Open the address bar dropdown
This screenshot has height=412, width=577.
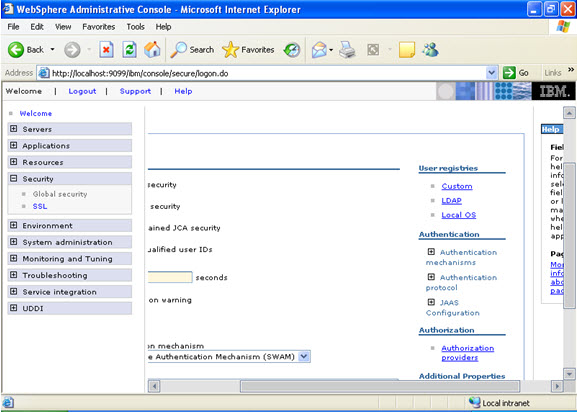pos(492,73)
